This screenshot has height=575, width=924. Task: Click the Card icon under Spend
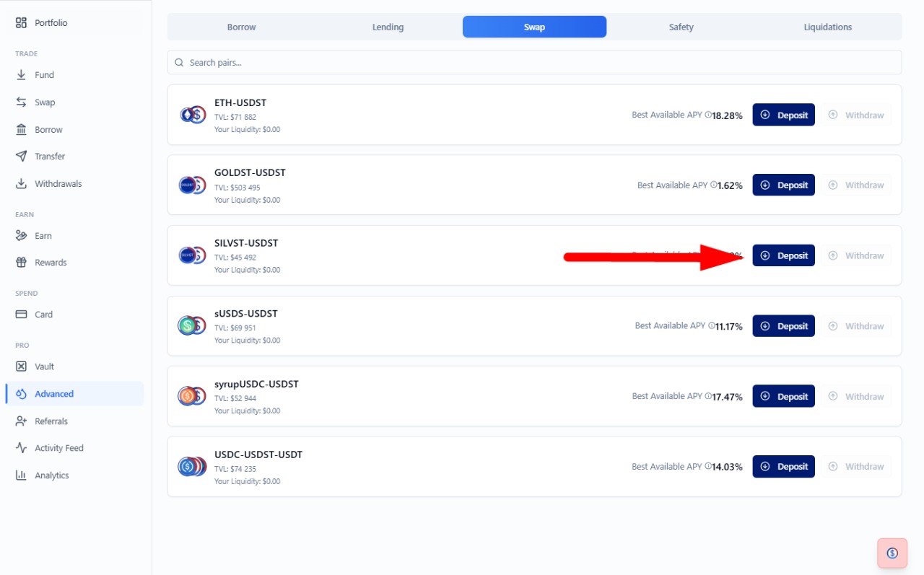21,315
